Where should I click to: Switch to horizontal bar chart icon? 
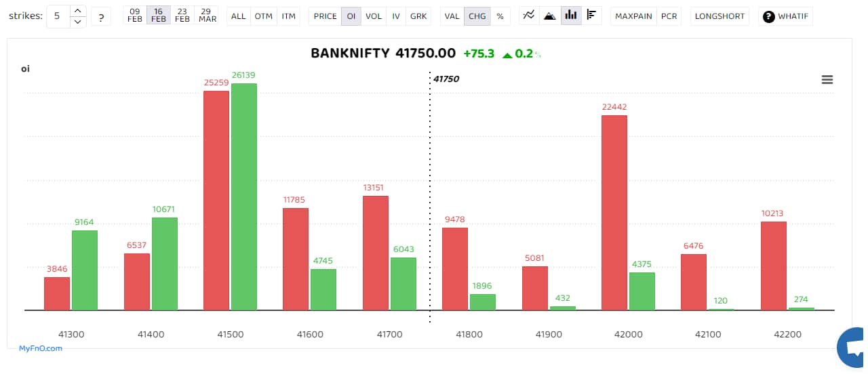[x=592, y=16]
